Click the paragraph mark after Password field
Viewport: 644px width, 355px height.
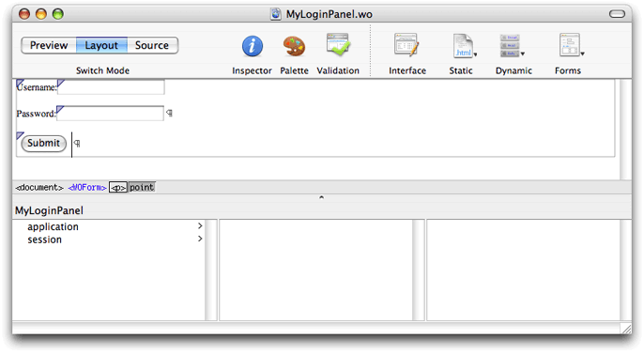(x=169, y=113)
